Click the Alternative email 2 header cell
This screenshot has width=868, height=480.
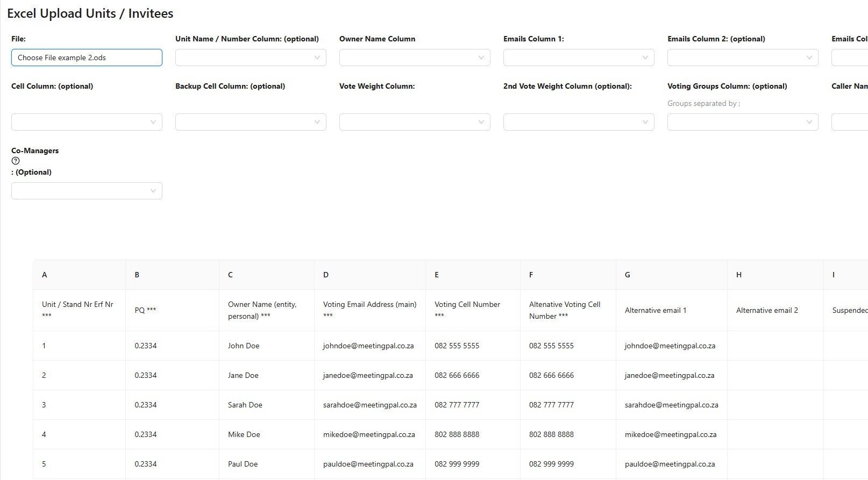pos(767,310)
